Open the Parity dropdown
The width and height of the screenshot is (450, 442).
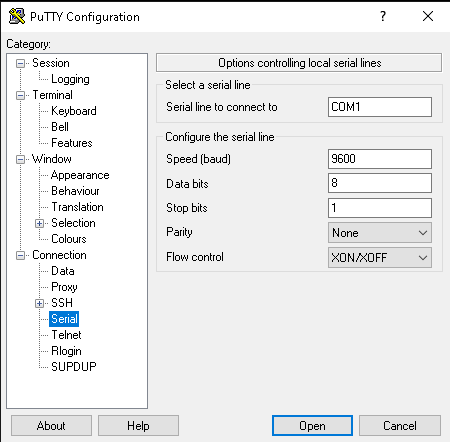point(380,233)
